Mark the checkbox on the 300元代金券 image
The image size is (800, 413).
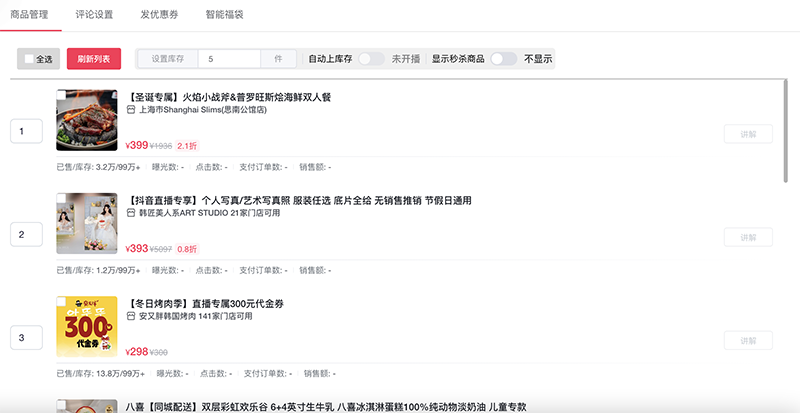point(62,301)
